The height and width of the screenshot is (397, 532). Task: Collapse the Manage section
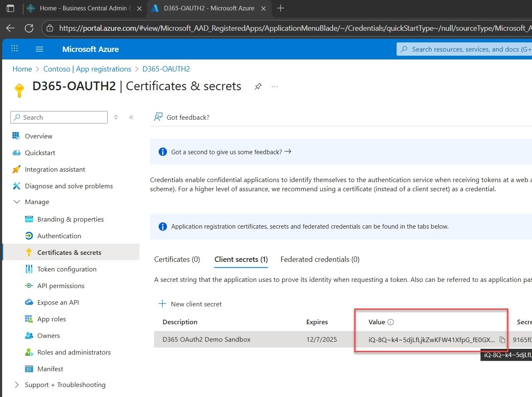point(17,202)
